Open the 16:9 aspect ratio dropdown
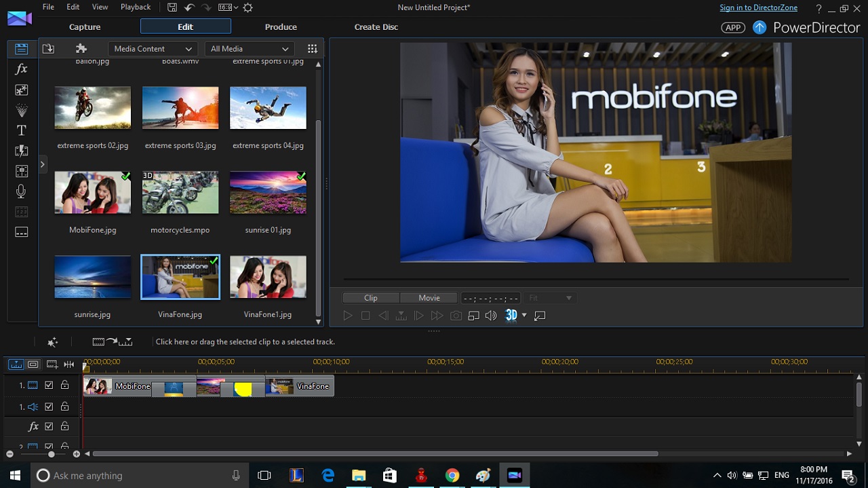868x488 pixels. 229,7
